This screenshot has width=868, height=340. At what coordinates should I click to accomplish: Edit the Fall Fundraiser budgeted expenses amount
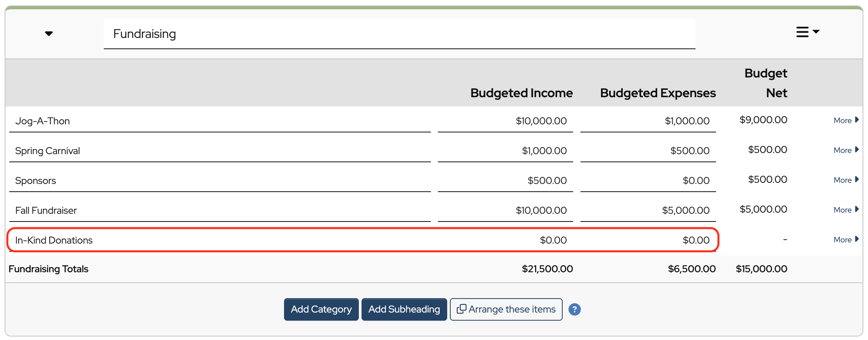[x=648, y=211]
